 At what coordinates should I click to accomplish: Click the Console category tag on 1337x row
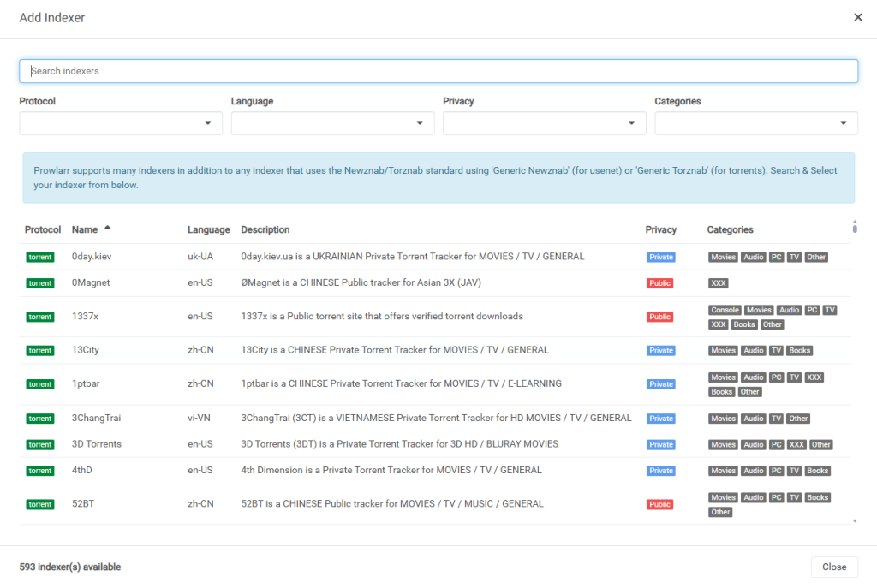[725, 310]
